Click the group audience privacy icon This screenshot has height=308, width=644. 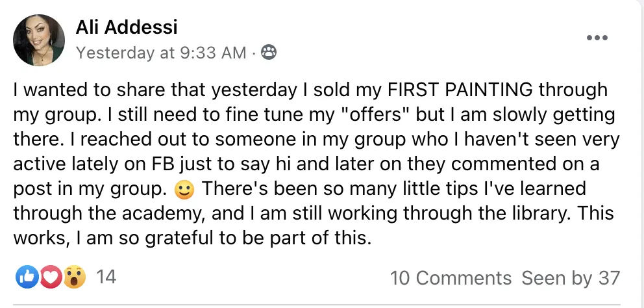(x=269, y=53)
